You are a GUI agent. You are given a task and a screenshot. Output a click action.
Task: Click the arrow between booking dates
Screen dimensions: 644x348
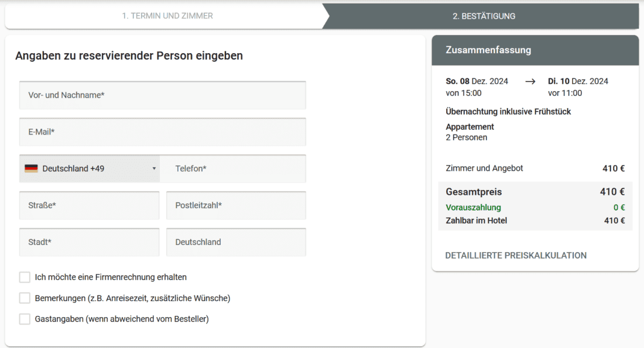point(530,81)
